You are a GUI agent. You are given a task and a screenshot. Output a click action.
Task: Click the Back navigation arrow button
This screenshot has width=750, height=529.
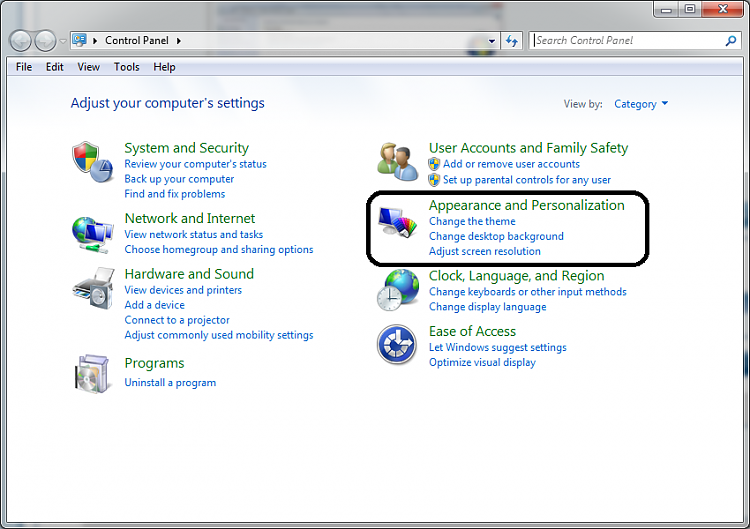(x=21, y=41)
